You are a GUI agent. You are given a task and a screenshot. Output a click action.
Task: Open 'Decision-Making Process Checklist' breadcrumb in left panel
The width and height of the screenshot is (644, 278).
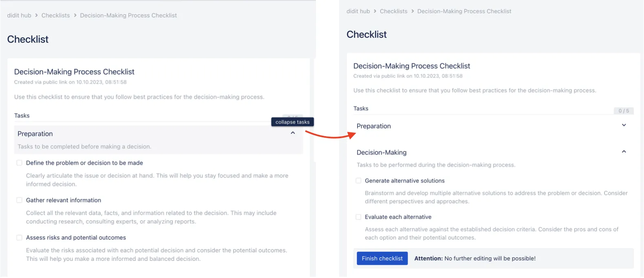[128, 15]
